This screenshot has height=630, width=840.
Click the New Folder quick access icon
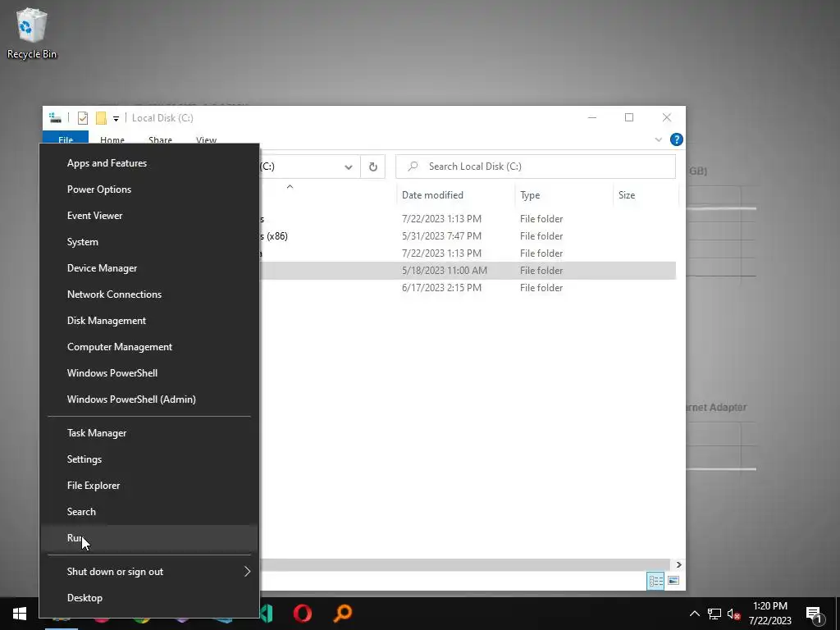(x=101, y=118)
